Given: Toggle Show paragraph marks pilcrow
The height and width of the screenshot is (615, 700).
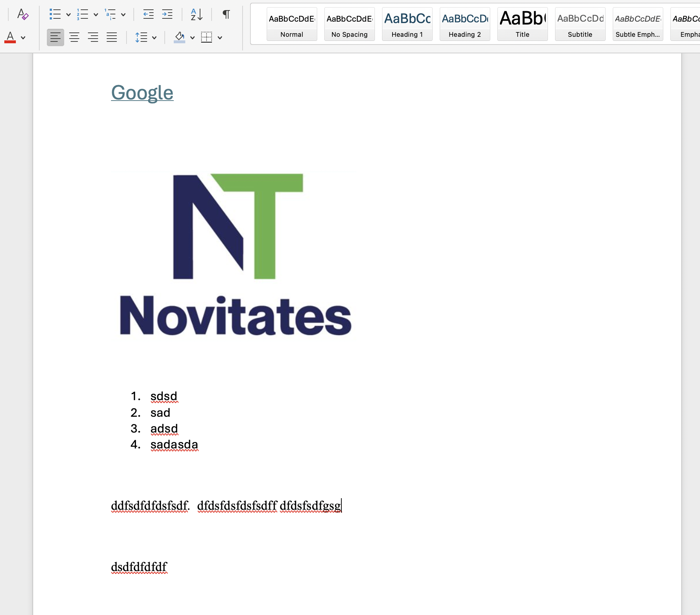Looking at the screenshot, I should tap(226, 14).
